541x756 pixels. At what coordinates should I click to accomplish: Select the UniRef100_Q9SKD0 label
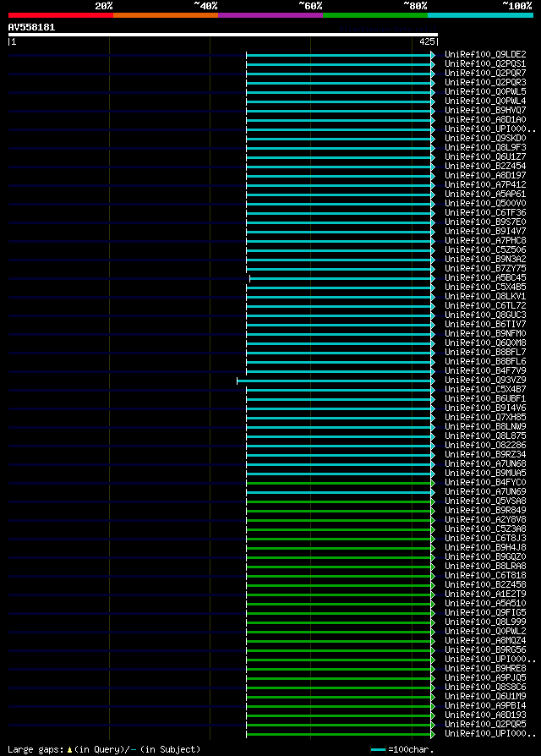(485, 139)
